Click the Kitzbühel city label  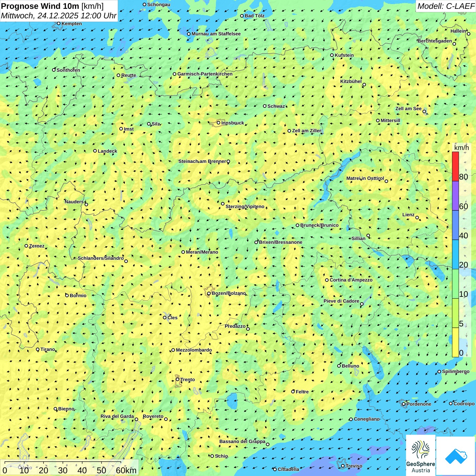(351, 81)
